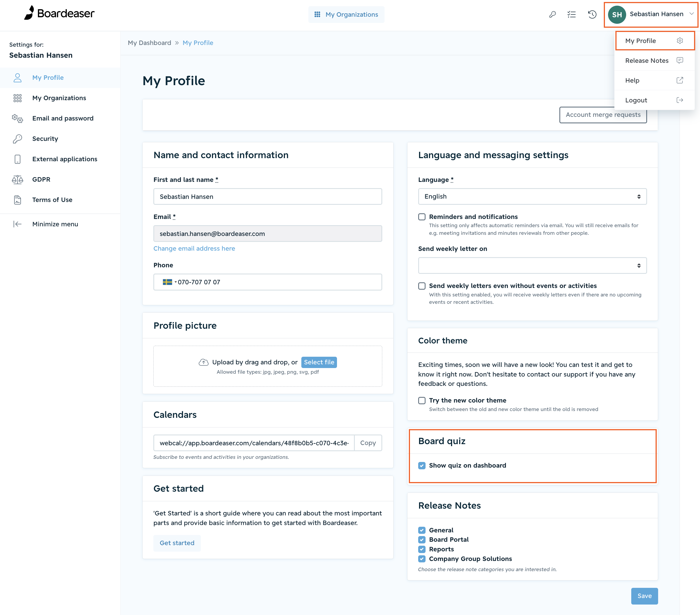Open Security settings in sidebar
The image size is (700, 615).
pyautogui.click(x=60, y=139)
